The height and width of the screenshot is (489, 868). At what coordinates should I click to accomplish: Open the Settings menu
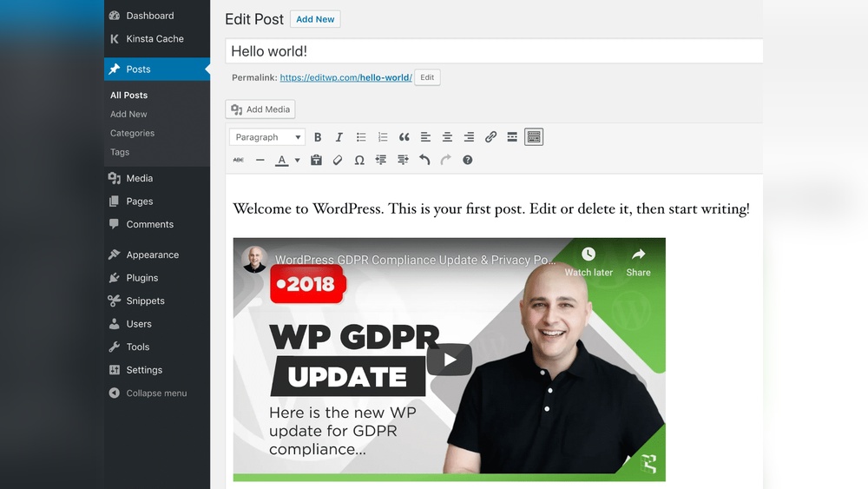pyautogui.click(x=156, y=370)
